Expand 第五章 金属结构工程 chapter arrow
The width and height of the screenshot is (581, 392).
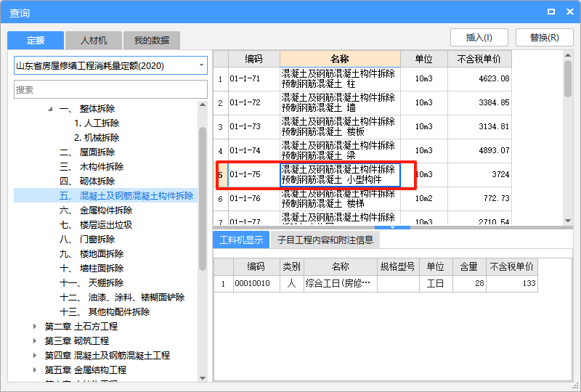(x=34, y=369)
